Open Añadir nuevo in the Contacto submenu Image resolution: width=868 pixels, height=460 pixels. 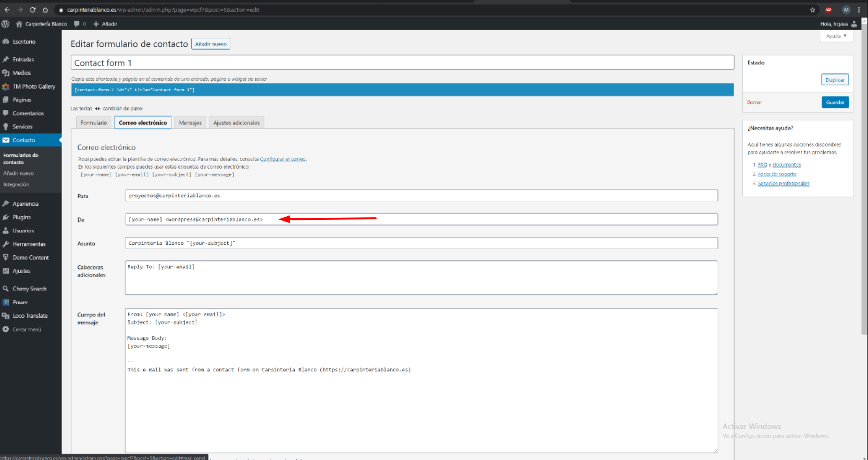click(19, 173)
